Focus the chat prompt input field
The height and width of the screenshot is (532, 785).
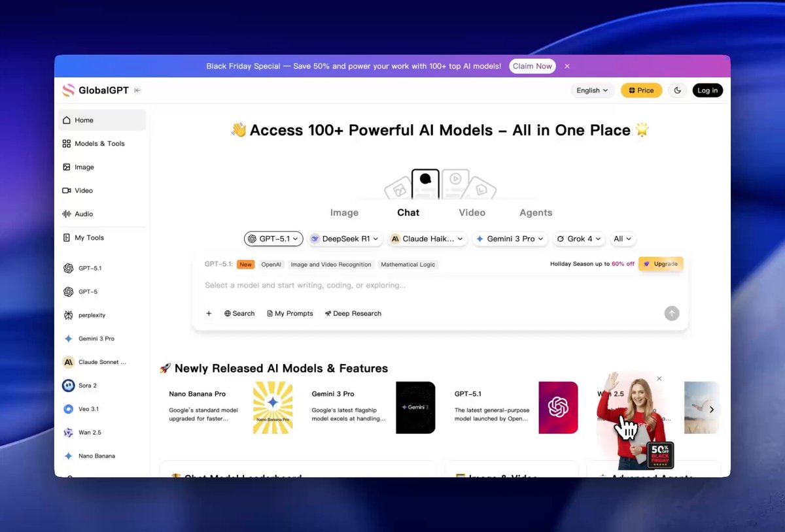tap(440, 286)
